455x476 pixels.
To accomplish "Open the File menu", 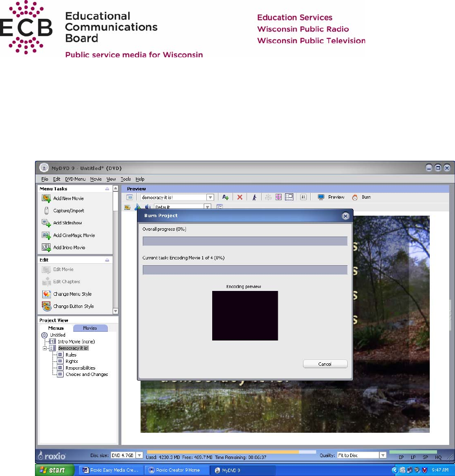I will click(45, 179).
